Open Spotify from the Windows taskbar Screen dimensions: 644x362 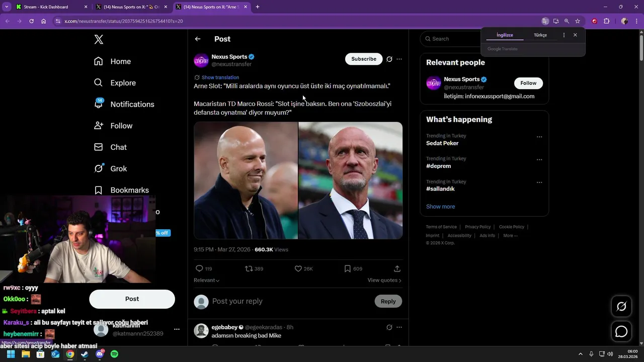(114, 354)
